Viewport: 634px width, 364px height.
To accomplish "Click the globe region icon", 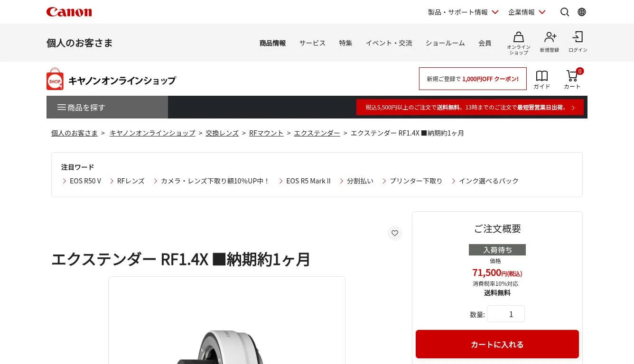I will point(582,12).
